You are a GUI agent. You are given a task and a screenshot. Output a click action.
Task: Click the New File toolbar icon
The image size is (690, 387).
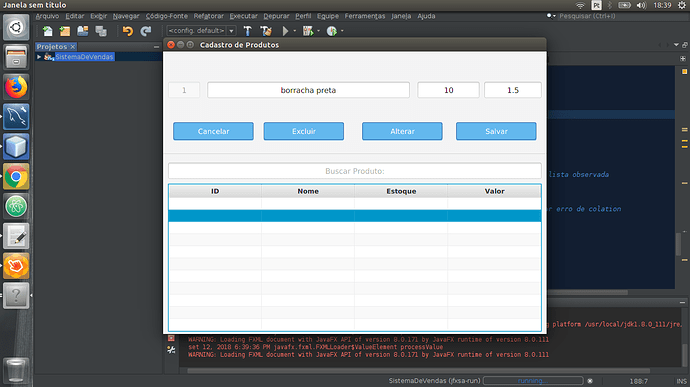[48, 31]
